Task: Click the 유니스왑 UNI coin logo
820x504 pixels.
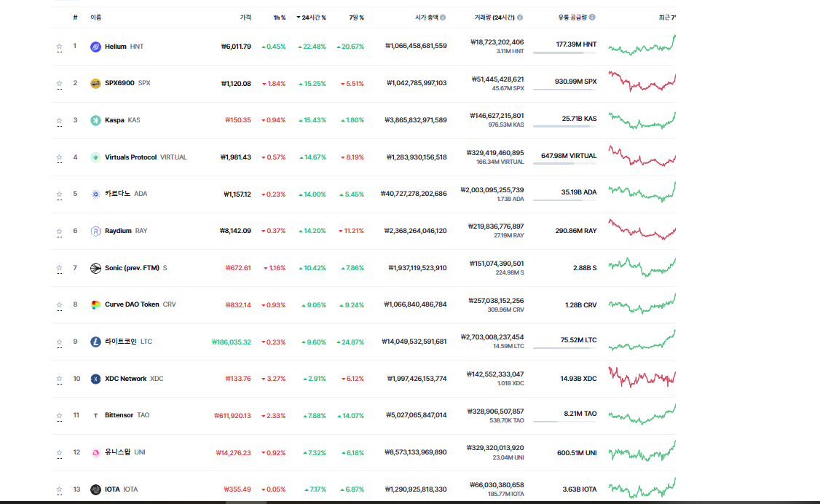Action: (95, 453)
